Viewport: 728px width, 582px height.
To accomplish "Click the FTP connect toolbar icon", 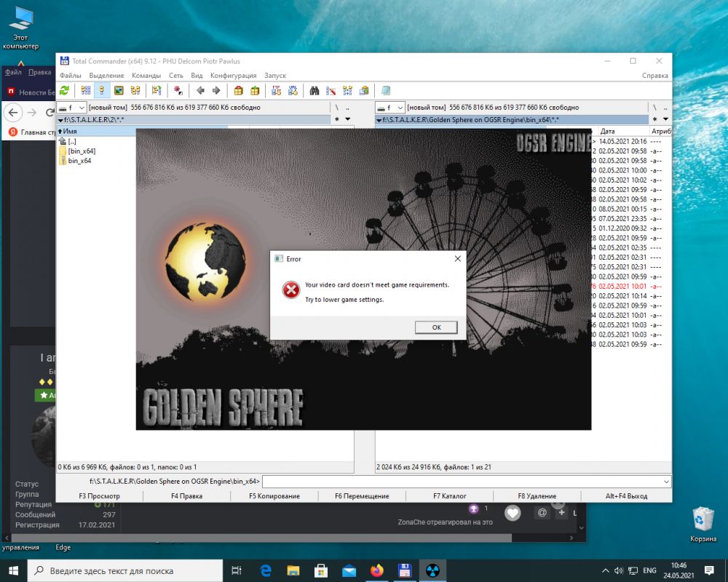I will click(277, 91).
